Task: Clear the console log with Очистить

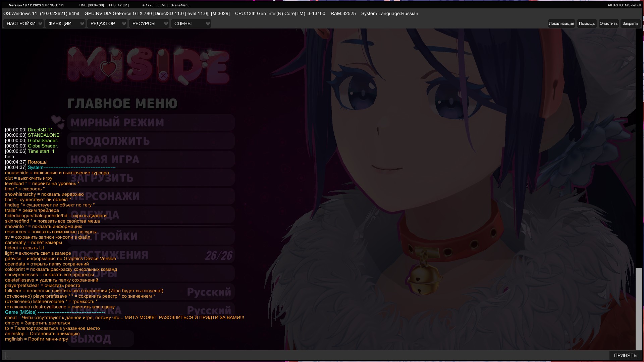Action: tap(608, 23)
